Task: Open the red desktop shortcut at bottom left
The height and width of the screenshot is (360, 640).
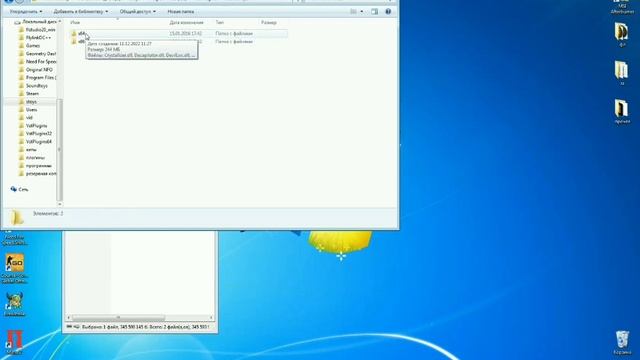Action: click(14, 342)
